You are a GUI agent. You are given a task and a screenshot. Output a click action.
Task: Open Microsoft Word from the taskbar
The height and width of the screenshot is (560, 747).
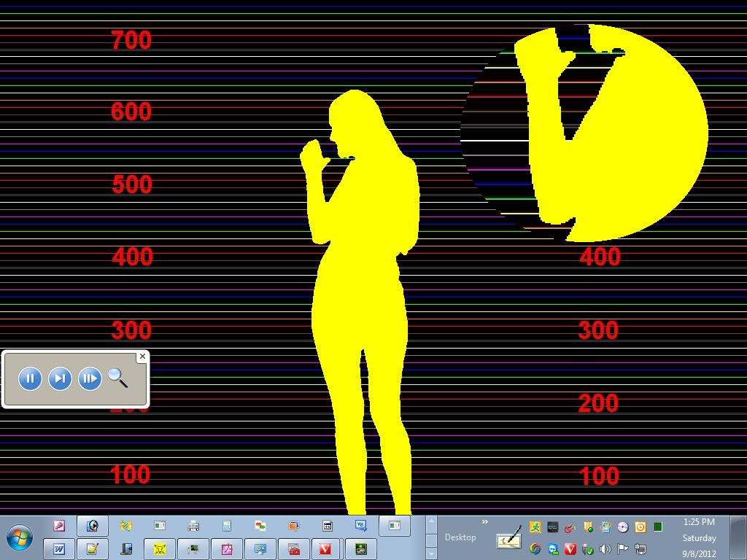[x=59, y=549]
